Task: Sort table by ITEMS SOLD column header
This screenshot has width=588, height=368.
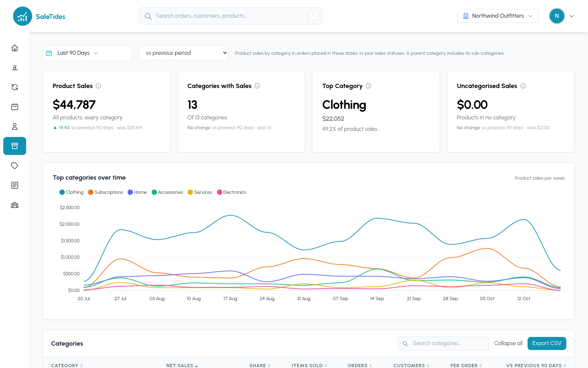Action: 309,366
